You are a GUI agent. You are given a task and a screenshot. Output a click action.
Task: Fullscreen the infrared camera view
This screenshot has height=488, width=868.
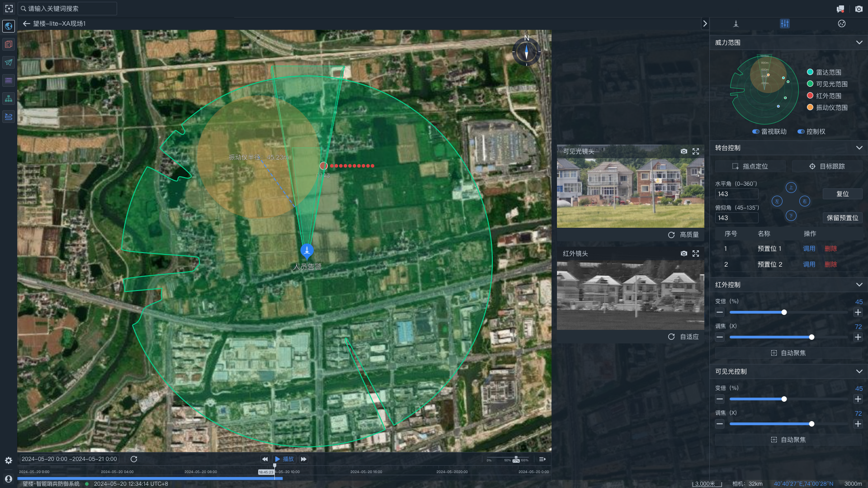point(696,253)
